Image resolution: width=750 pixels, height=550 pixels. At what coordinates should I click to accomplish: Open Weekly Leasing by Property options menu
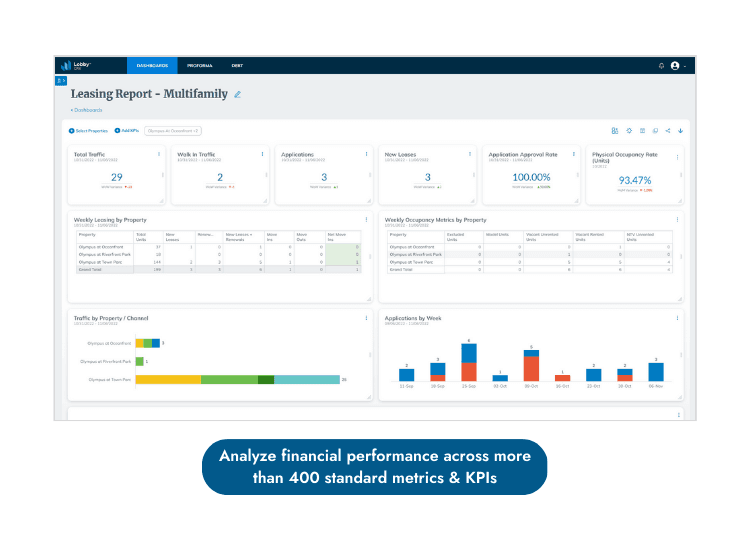(x=366, y=220)
